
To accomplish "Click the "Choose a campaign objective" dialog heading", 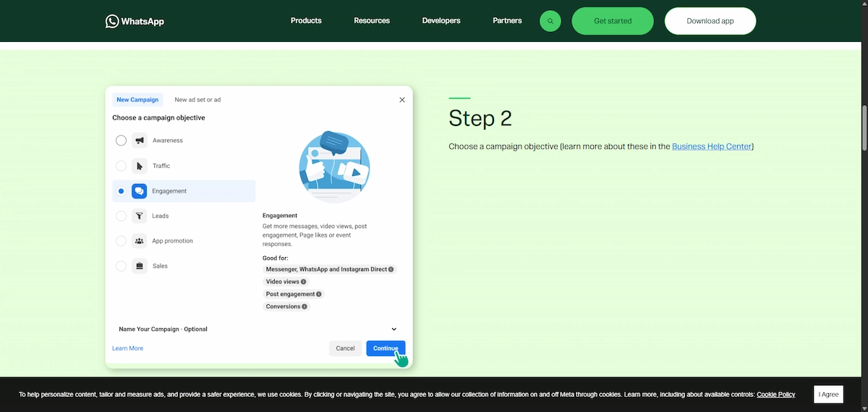I will 158,118.
